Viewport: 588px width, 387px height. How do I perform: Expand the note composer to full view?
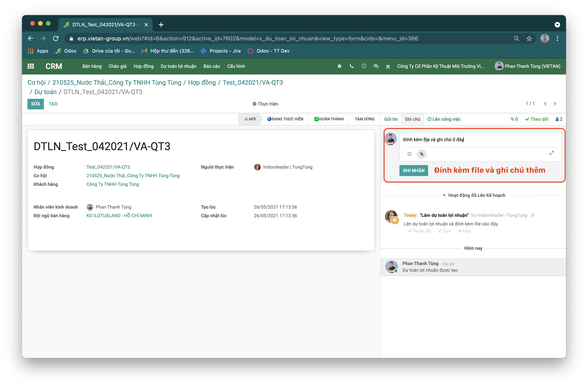tap(551, 153)
